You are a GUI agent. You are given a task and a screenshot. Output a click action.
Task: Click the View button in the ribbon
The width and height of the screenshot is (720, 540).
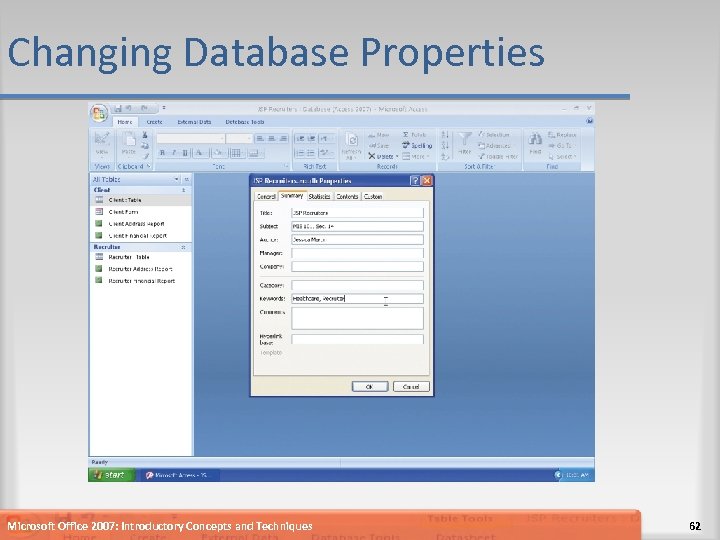[x=102, y=144]
